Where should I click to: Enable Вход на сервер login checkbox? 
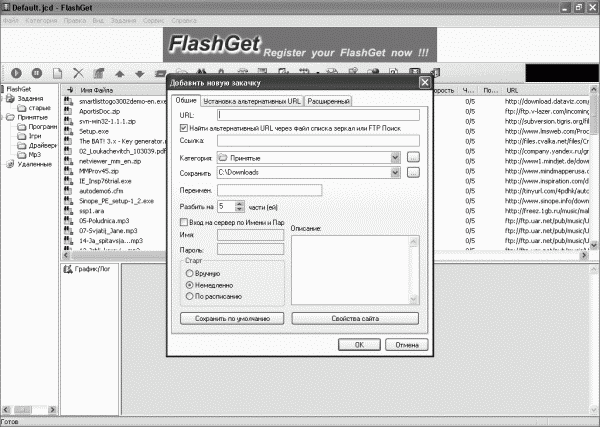click(184, 222)
